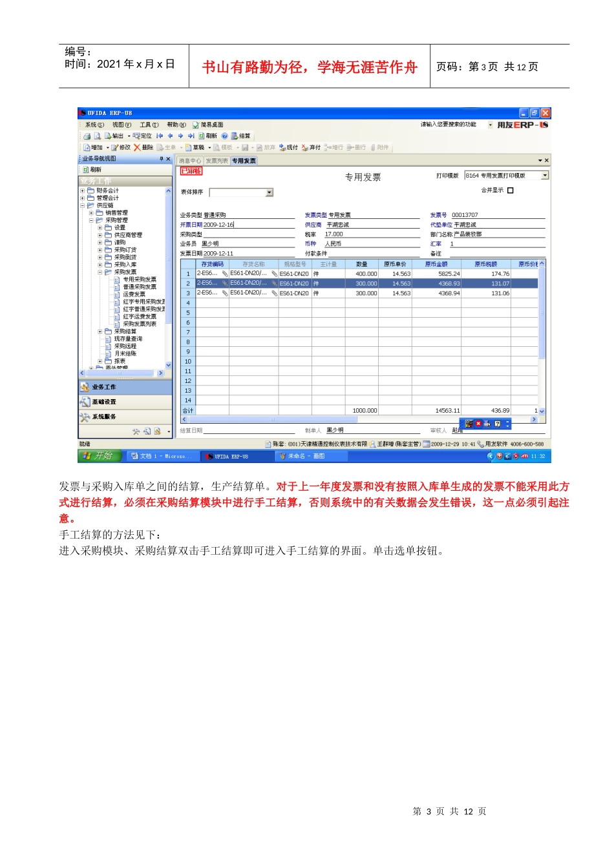The image size is (614, 868).
Task: Expand the 采购结算 tree node
Action: point(100,332)
